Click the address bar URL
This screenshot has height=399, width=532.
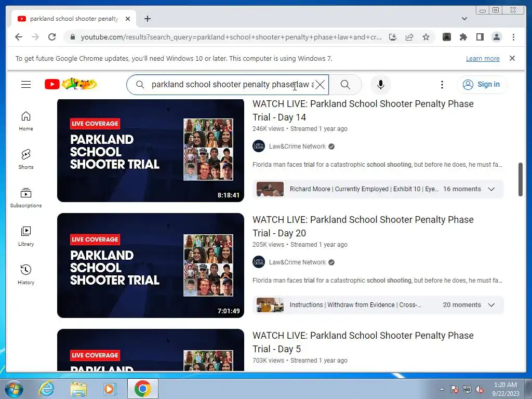click(x=231, y=37)
